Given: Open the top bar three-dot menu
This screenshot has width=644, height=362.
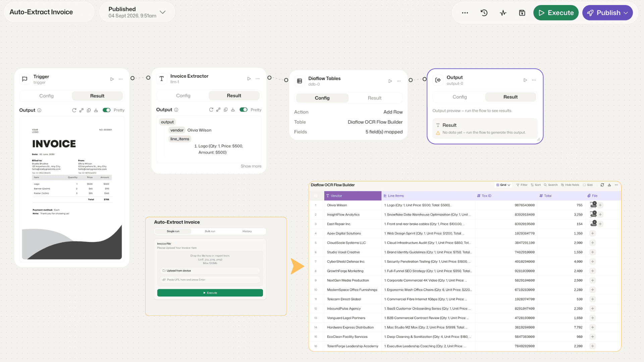Looking at the screenshot, I should (x=465, y=13).
